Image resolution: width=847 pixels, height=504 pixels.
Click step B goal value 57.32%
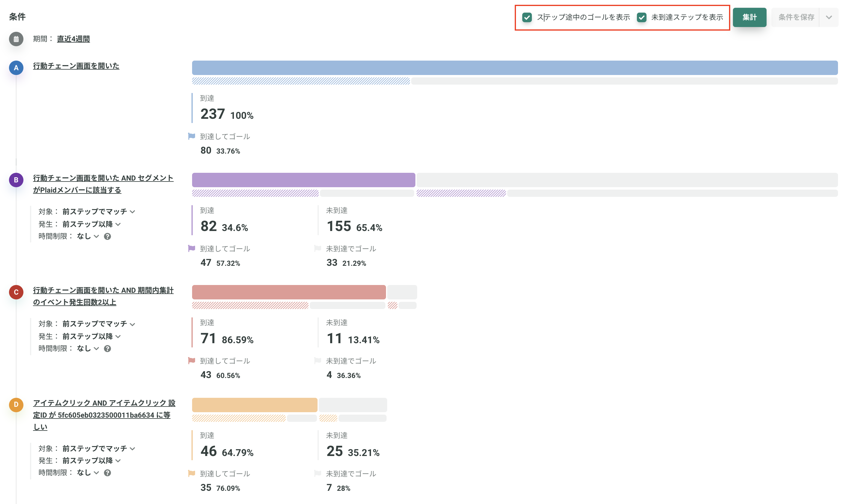click(x=228, y=263)
